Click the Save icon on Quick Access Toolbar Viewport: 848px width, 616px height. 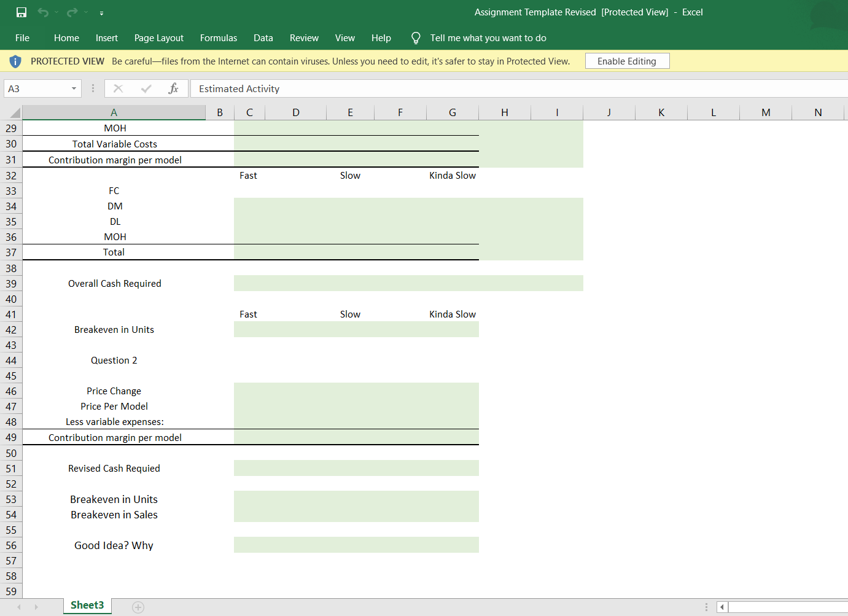click(x=21, y=12)
